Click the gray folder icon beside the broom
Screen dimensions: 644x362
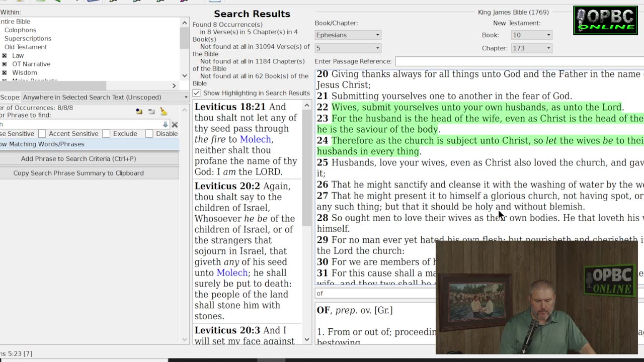pos(151,112)
